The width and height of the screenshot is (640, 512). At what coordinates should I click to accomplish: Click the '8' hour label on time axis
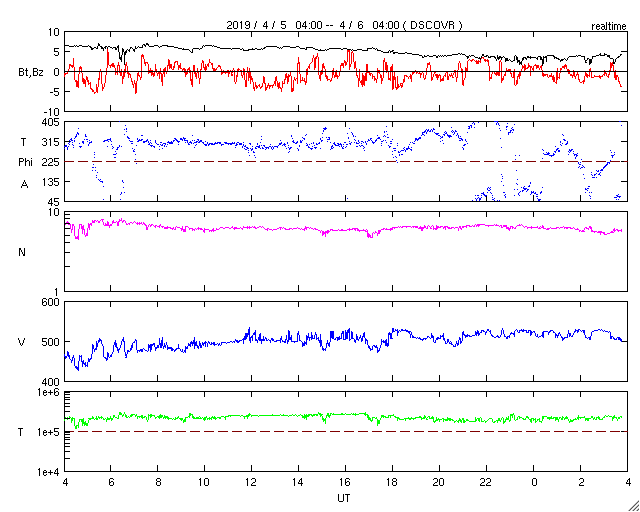tap(158, 483)
